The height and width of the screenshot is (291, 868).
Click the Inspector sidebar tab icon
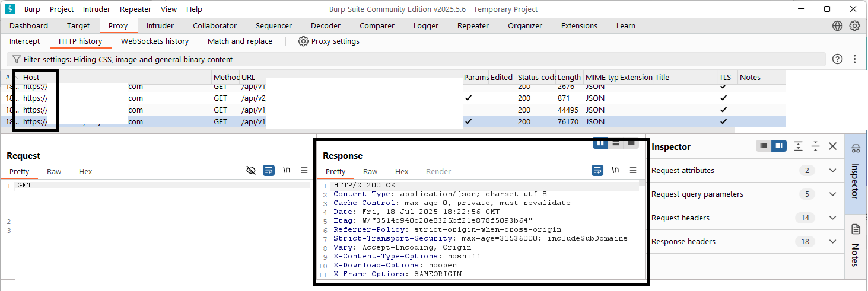click(856, 148)
